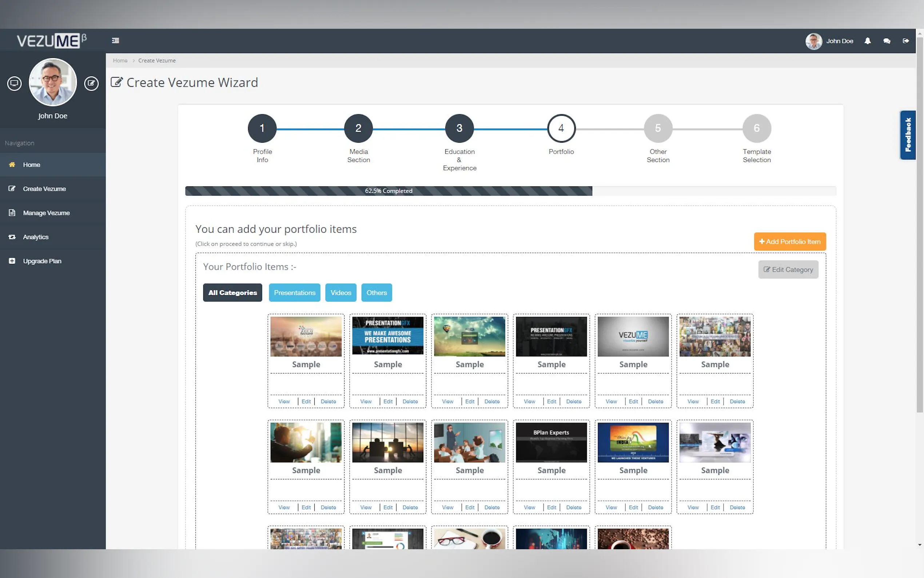Jump to wizard step 6 Template Selection
The width and height of the screenshot is (924, 578).
tap(757, 128)
